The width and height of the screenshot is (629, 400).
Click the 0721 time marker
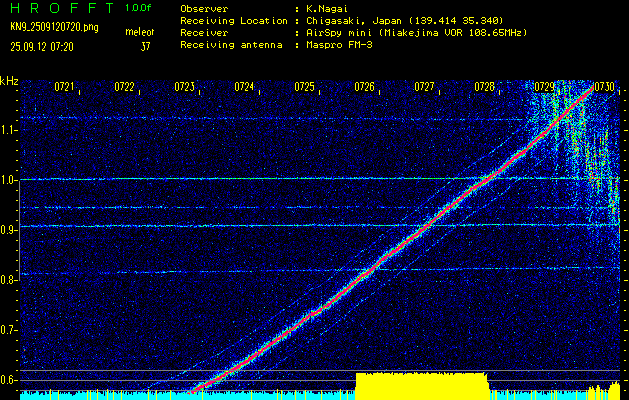[x=64, y=87]
